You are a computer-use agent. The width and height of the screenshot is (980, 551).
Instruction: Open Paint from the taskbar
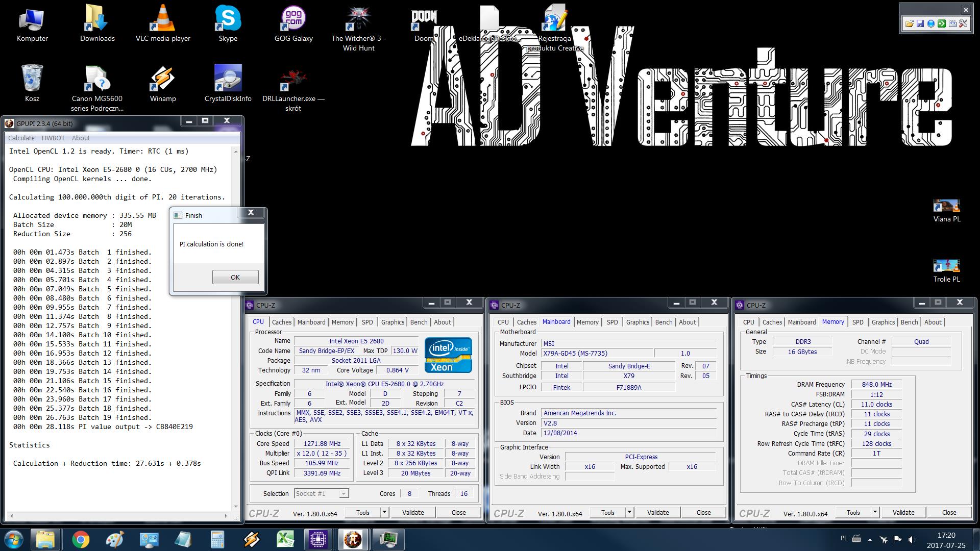point(115,539)
